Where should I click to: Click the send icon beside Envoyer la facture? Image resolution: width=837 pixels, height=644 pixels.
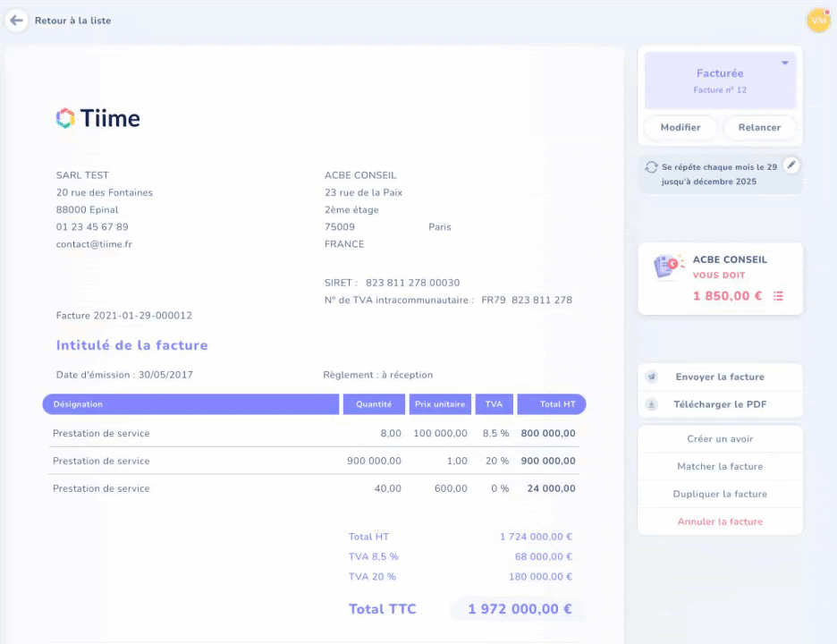(x=652, y=377)
